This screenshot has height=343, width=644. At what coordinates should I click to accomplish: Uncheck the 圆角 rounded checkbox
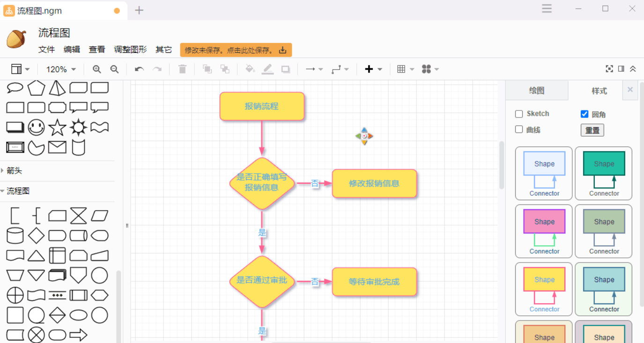pos(585,114)
